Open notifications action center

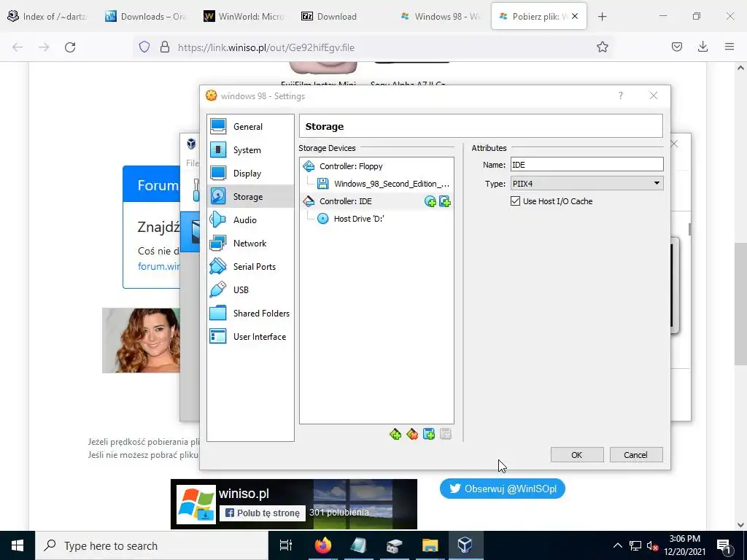point(724,545)
